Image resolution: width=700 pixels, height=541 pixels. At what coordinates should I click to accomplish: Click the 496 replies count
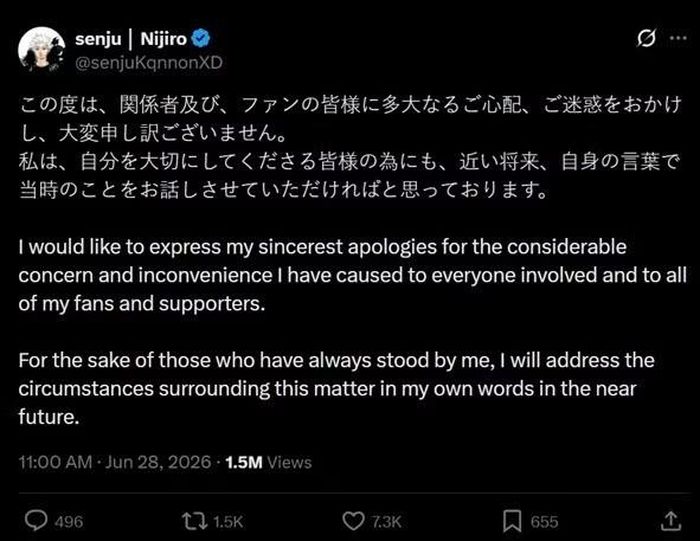[69, 521]
